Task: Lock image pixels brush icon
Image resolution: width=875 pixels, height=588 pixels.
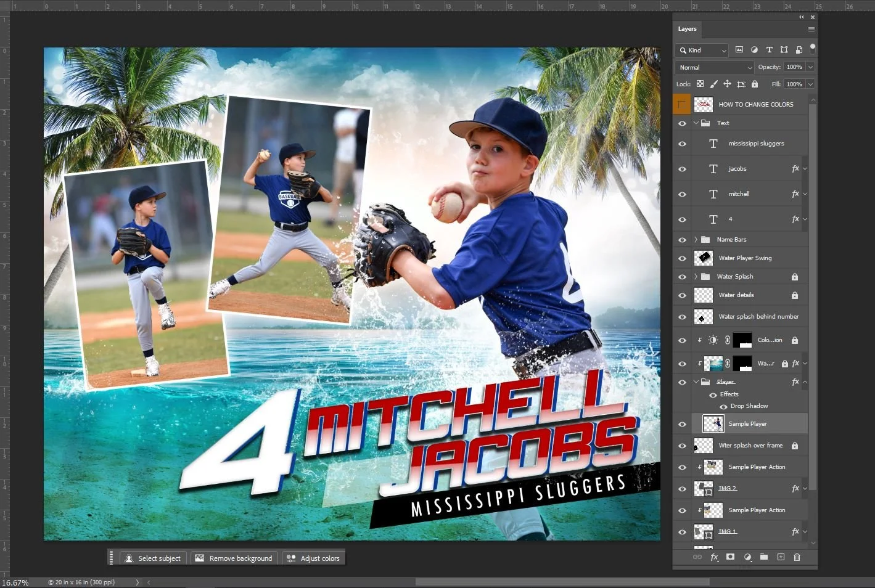Action: click(x=713, y=84)
